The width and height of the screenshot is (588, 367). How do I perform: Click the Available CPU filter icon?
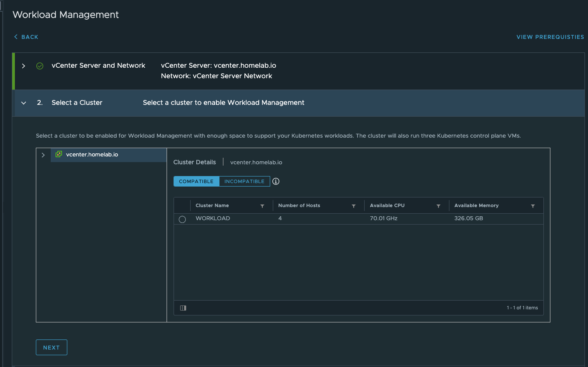pyautogui.click(x=438, y=206)
